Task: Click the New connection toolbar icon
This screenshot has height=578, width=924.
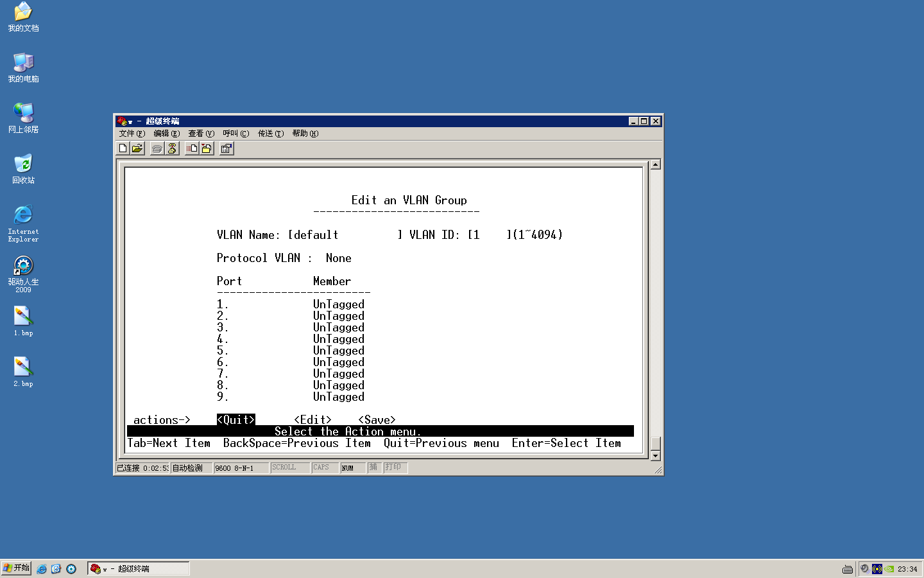Action: [x=123, y=148]
